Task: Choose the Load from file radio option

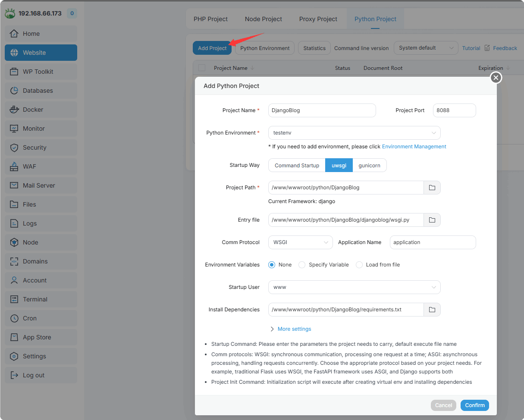Action: coord(359,265)
